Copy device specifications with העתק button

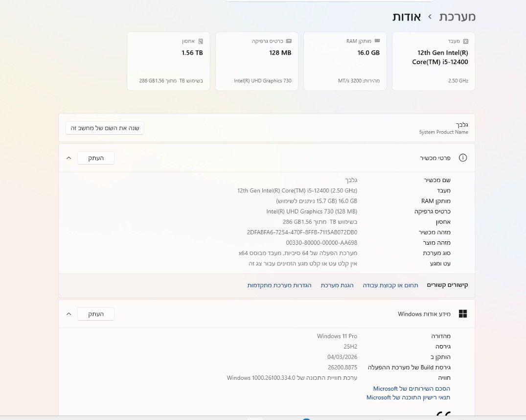(x=96, y=158)
